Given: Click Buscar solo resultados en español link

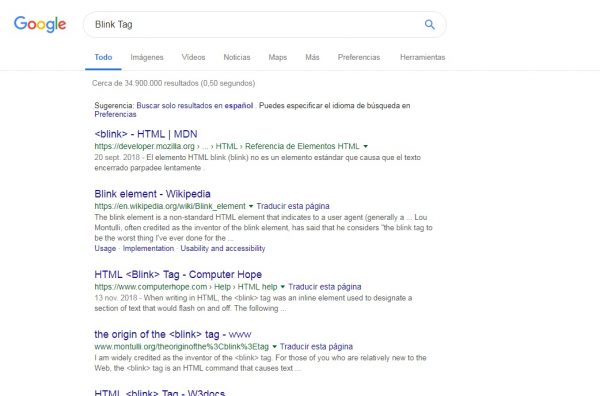Looking at the screenshot, I should point(195,106).
